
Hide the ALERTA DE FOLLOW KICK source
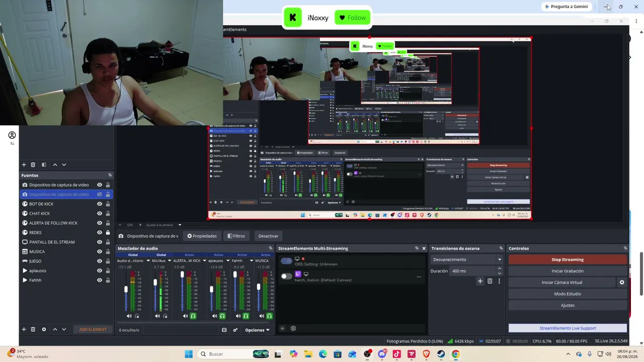pos(100,223)
